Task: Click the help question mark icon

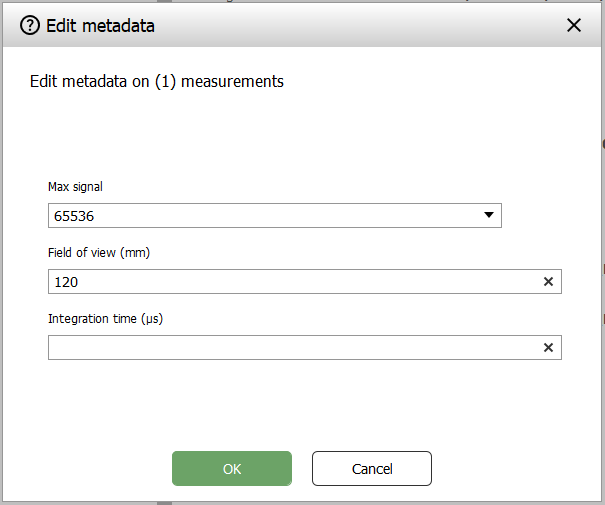Action: point(31,26)
